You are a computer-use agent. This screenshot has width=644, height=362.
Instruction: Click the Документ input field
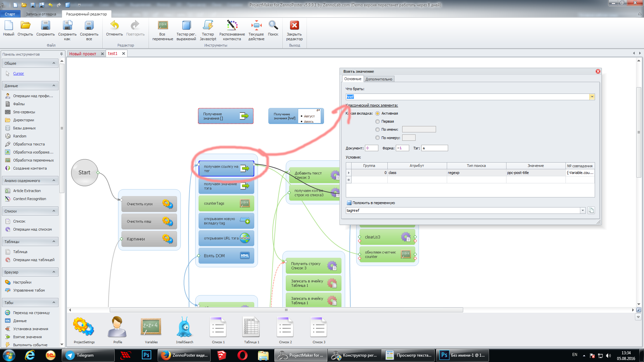tap(372, 148)
